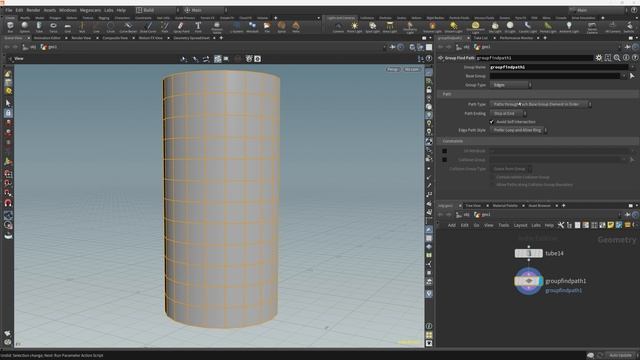
Task: Open parameter search magnifier icon
Action: point(617,58)
